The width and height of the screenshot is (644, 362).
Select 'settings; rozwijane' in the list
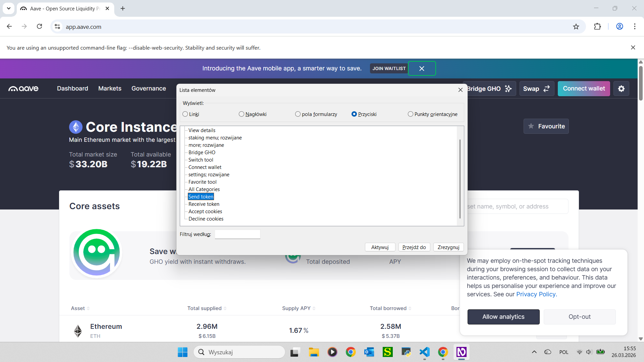209,175
